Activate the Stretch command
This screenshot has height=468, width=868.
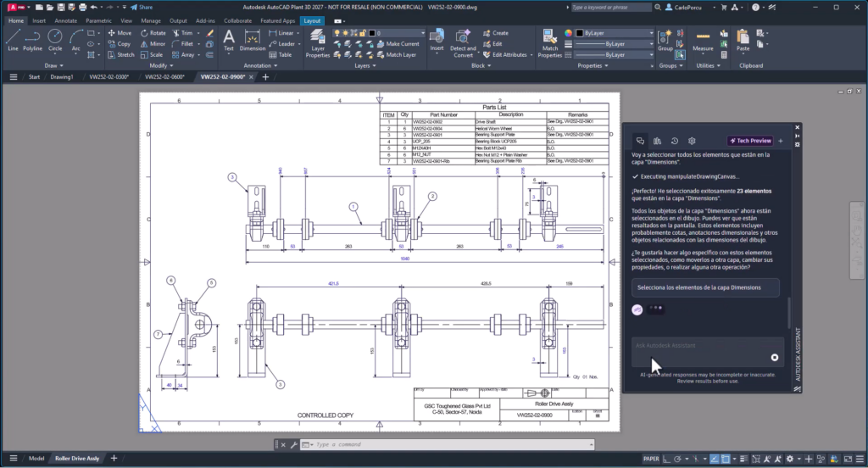(x=120, y=55)
